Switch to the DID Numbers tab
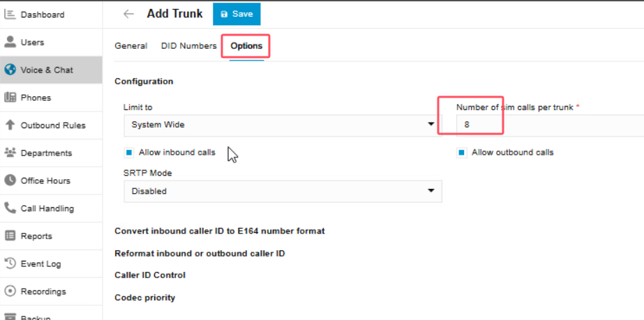 point(188,46)
